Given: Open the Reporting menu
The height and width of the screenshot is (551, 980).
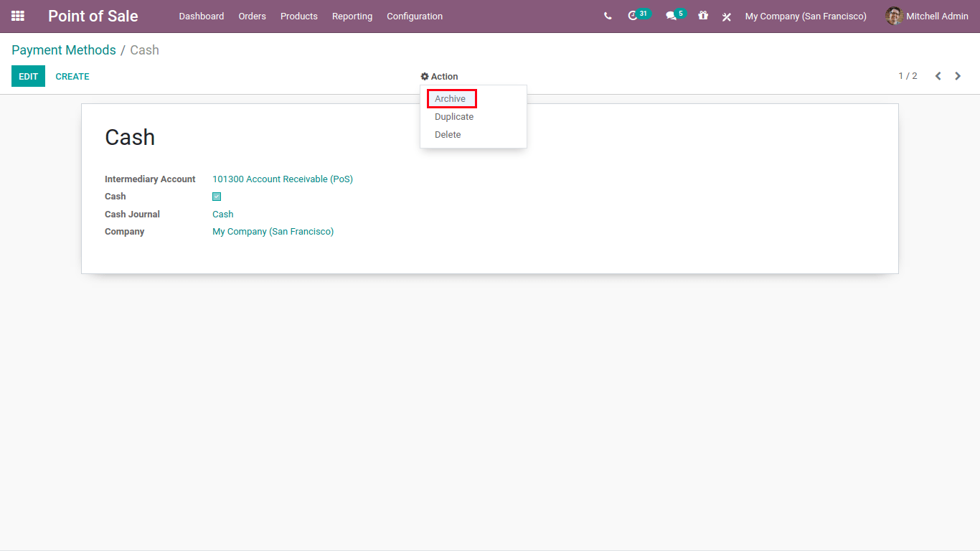Looking at the screenshot, I should pyautogui.click(x=352, y=16).
